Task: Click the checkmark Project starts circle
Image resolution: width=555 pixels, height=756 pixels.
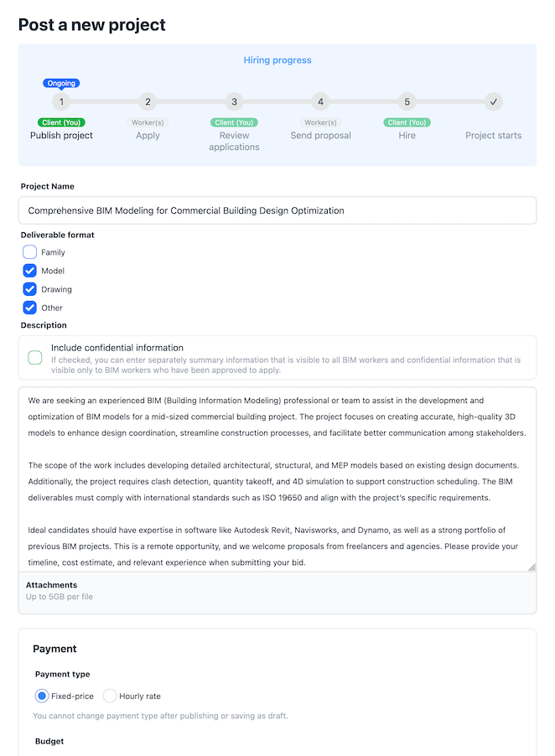Action: (x=493, y=101)
